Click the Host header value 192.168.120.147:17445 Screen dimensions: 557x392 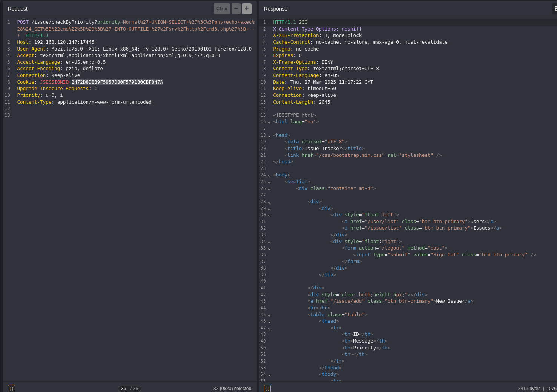[64, 42]
